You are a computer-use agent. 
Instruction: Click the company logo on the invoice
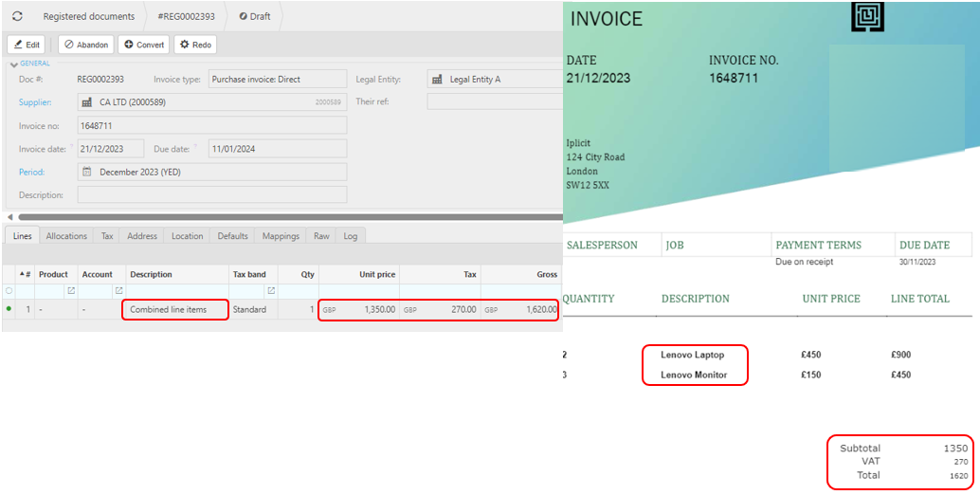pyautogui.click(x=867, y=17)
